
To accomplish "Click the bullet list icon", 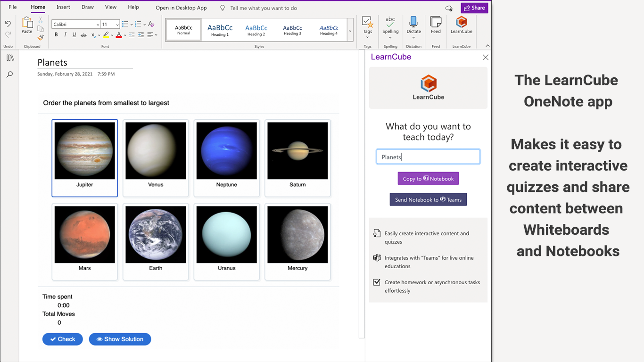I will tap(125, 24).
